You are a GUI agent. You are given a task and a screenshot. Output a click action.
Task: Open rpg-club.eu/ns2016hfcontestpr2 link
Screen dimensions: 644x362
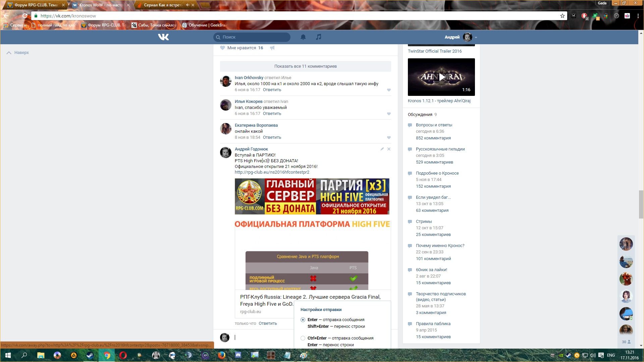point(272,172)
